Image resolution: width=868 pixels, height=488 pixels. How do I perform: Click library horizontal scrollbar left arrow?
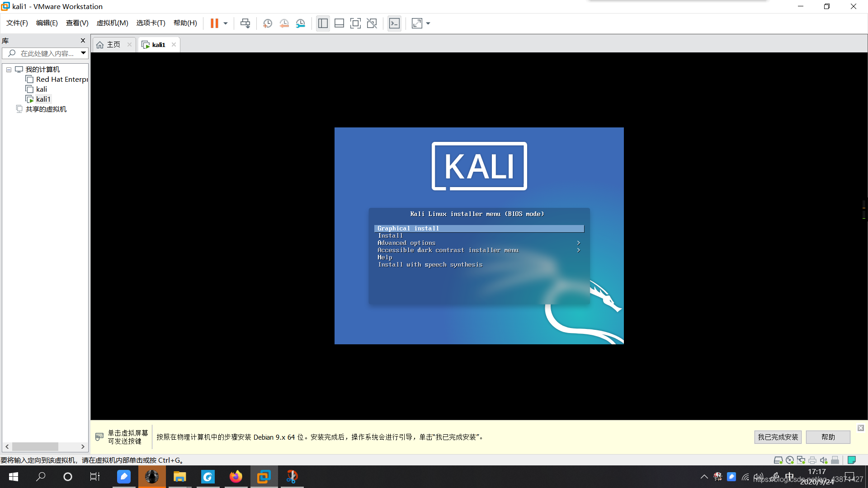pyautogui.click(x=7, y=446)
